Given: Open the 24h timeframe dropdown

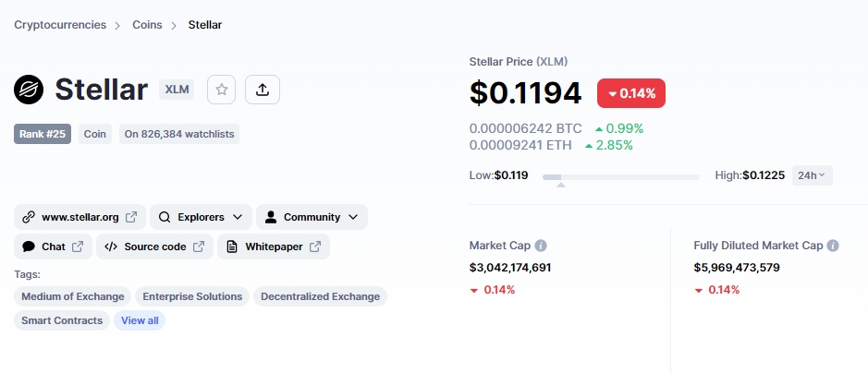Looking at the screenshot, I should (813, 175).
